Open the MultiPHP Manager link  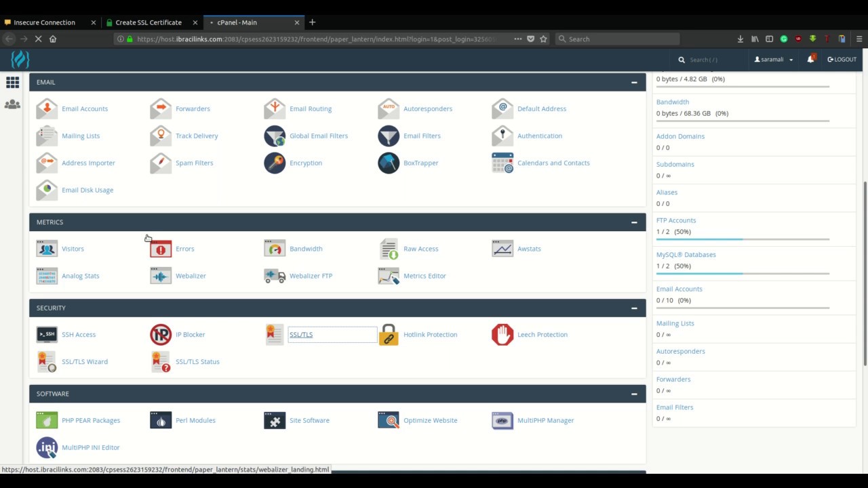coord(546,420)
